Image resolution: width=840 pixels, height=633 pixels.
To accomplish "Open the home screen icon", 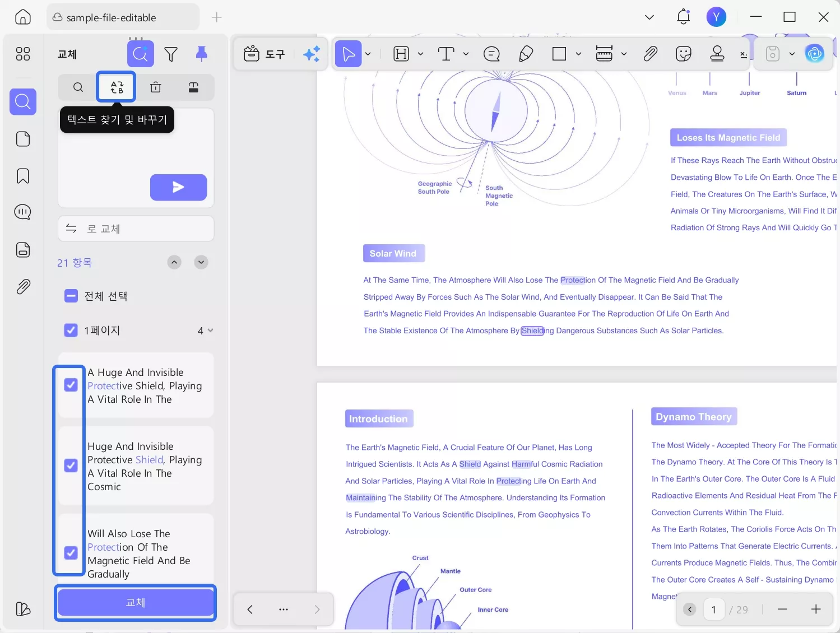I will click(23, 17).
